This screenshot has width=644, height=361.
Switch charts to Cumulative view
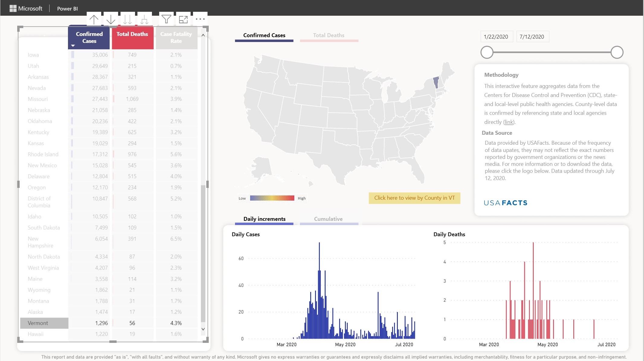[328, 219]
